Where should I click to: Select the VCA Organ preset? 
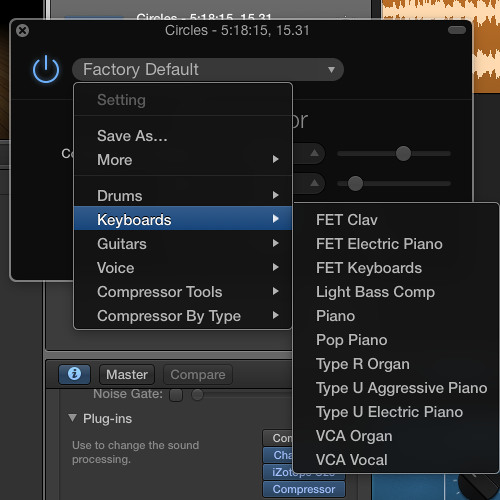click(x=396, y=436)
